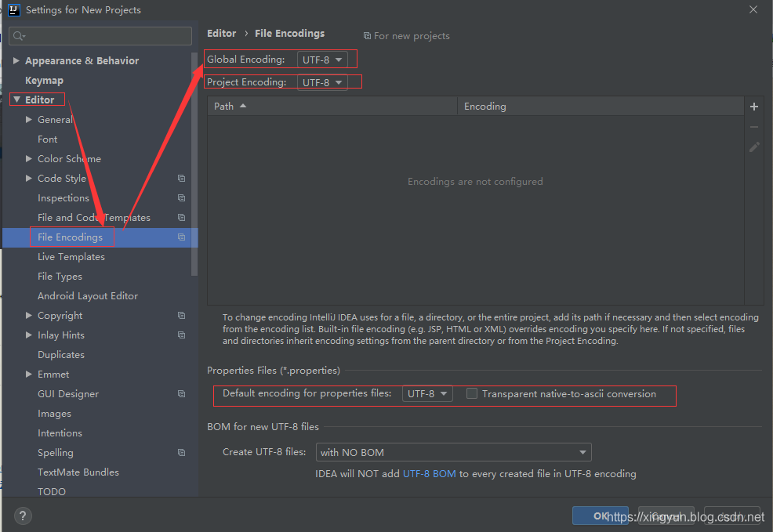
Task: Select Intentions settings item
Action: coord(60,433)
